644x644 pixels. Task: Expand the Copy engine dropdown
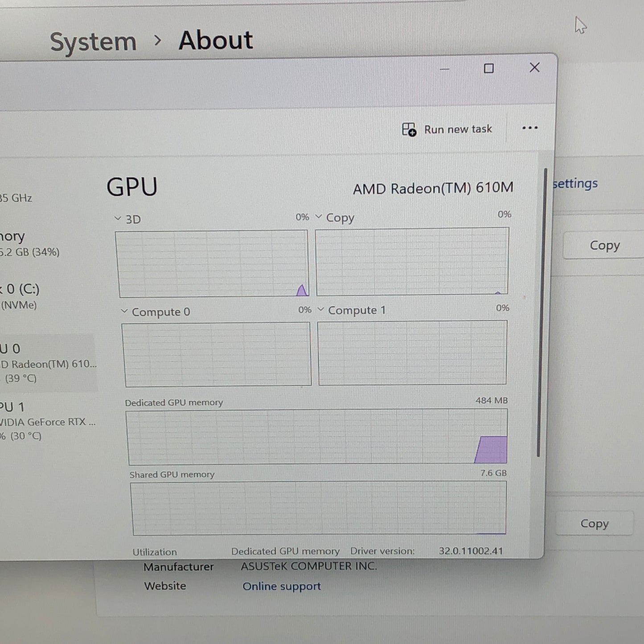319,217
